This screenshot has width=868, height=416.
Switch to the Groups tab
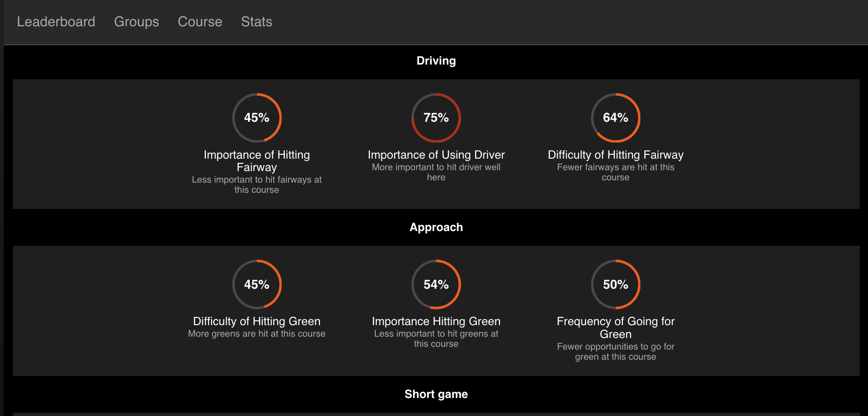(136, 22)
